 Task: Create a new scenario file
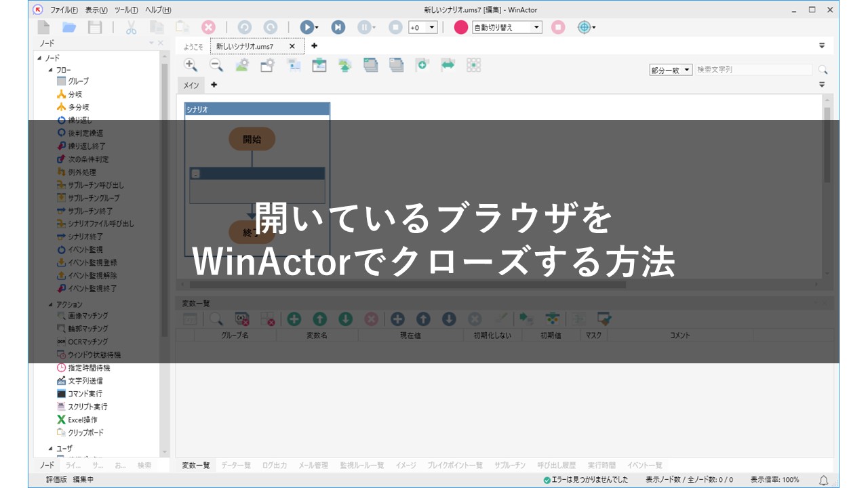[x=43, y=27]
